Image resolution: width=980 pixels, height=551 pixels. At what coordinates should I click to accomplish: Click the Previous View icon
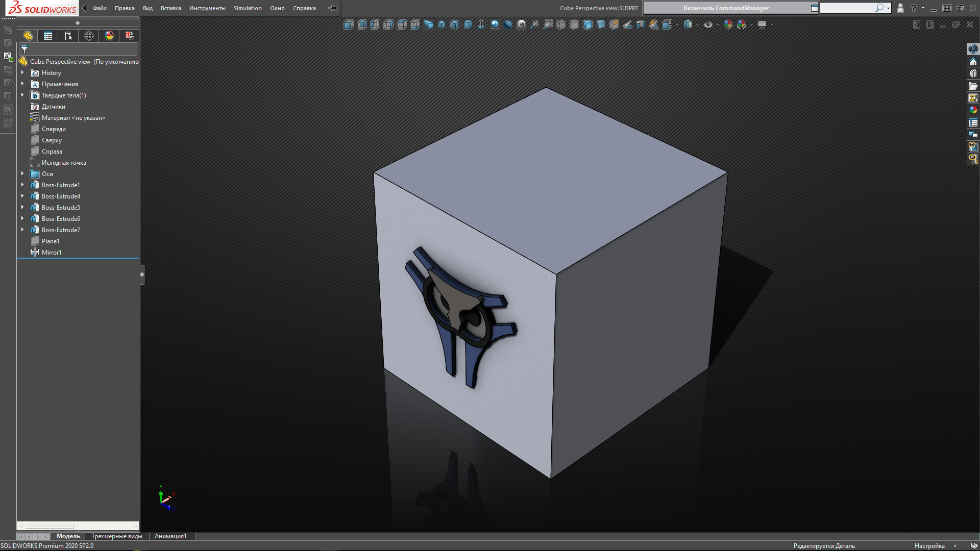pyautogui.click(x=627, y=24)
